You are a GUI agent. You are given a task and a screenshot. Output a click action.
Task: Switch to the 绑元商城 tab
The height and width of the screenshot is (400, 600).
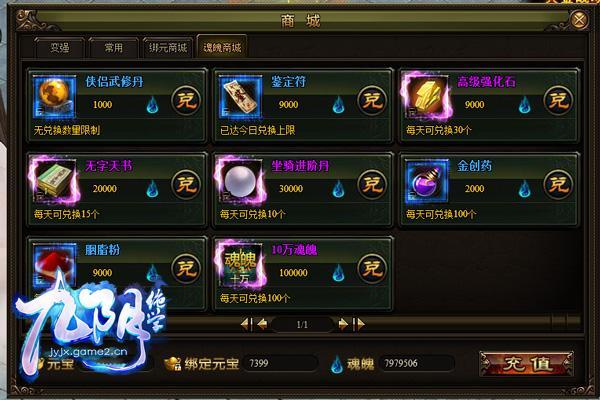point(168,48)
